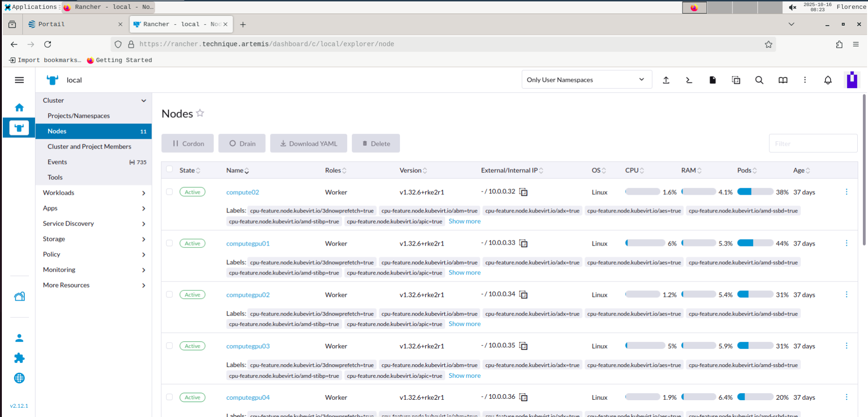Copy IP 10.0.0.32 to clipboard

click(524, 192)
